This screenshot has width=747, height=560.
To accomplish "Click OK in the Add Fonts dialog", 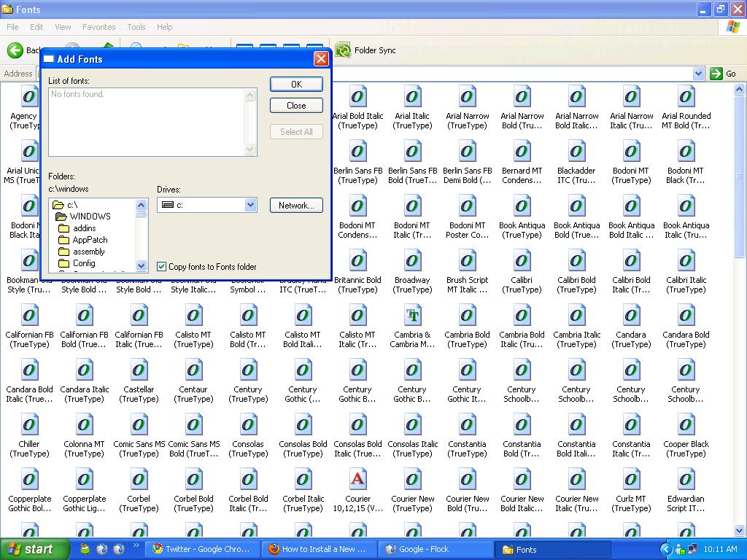I will click(x=296, y=85).
